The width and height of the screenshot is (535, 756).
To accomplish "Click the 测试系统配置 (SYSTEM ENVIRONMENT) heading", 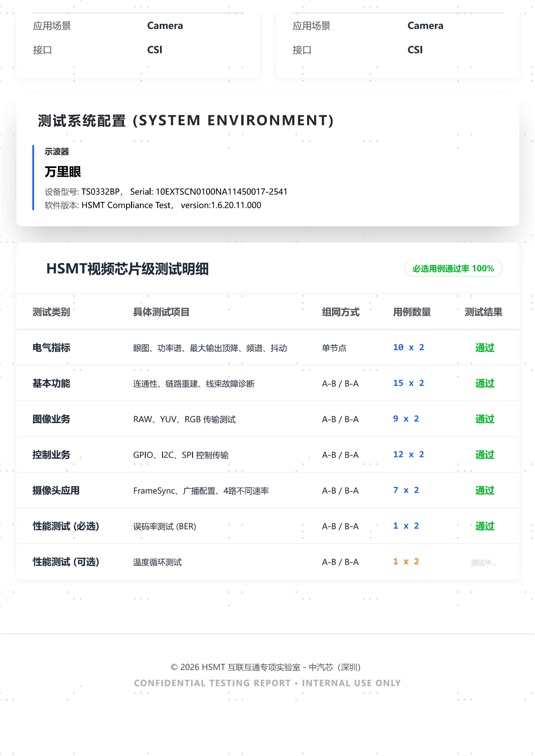I will pyautogui.click(x=186, y=121).
